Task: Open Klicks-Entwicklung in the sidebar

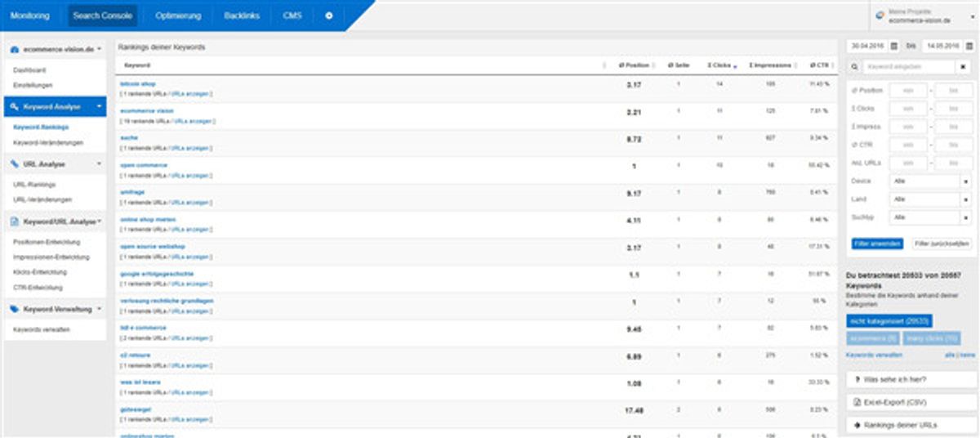Action: (x=40, y=271)
